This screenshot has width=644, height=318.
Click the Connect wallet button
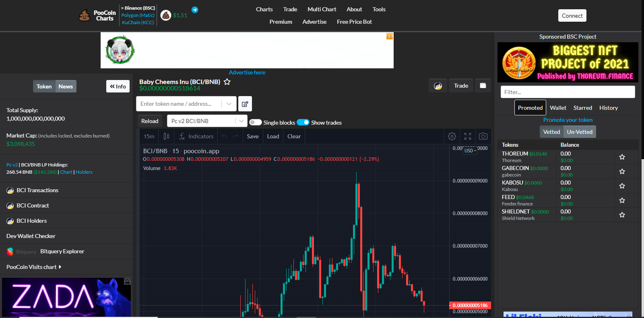pyautogui.click(x=572, y=16)
